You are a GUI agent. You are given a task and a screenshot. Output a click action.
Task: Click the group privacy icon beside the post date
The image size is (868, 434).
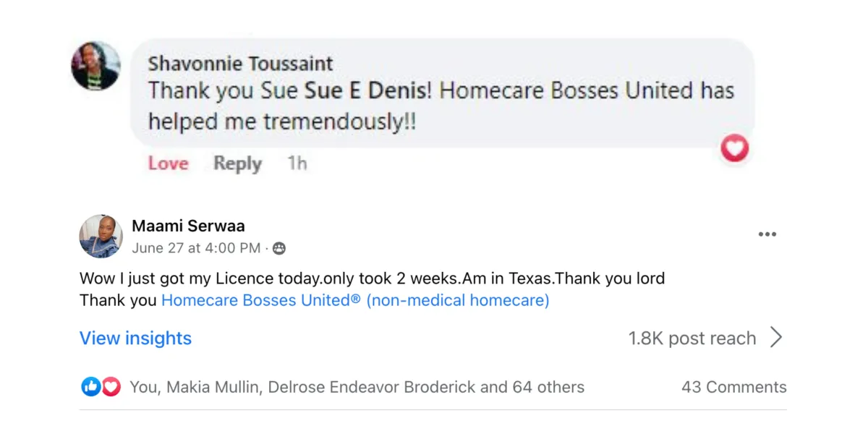[x=279, y=249]
